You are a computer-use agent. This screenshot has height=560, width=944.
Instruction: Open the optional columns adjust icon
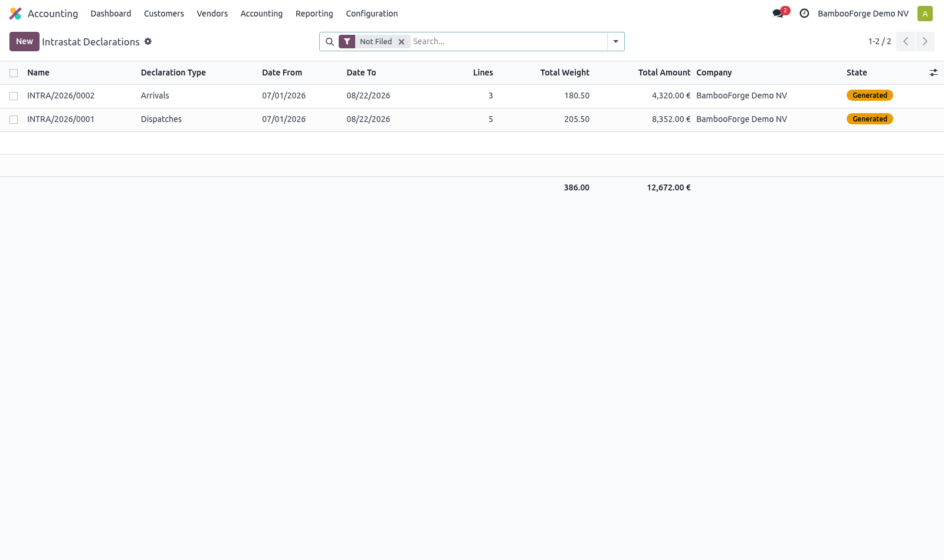pos(933,73)
